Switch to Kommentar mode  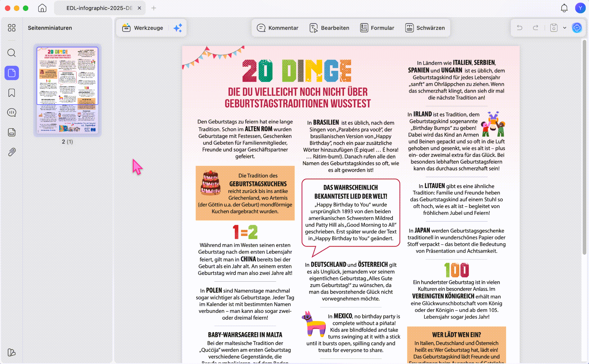click(278, 28)
